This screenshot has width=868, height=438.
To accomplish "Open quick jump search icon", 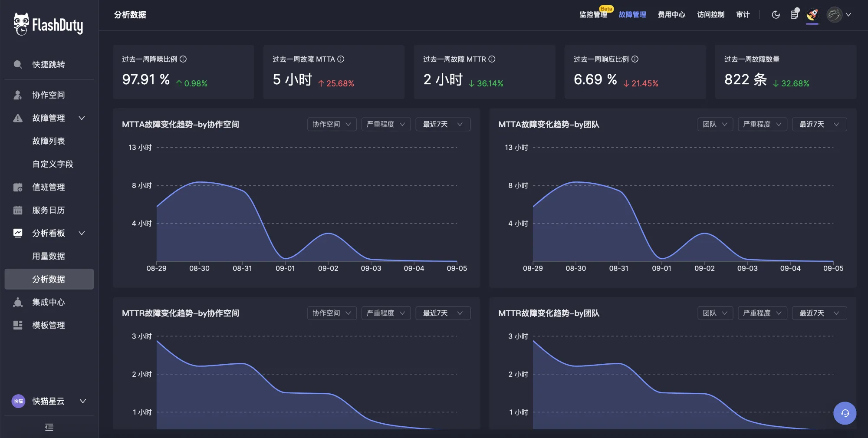I will 18,65.
